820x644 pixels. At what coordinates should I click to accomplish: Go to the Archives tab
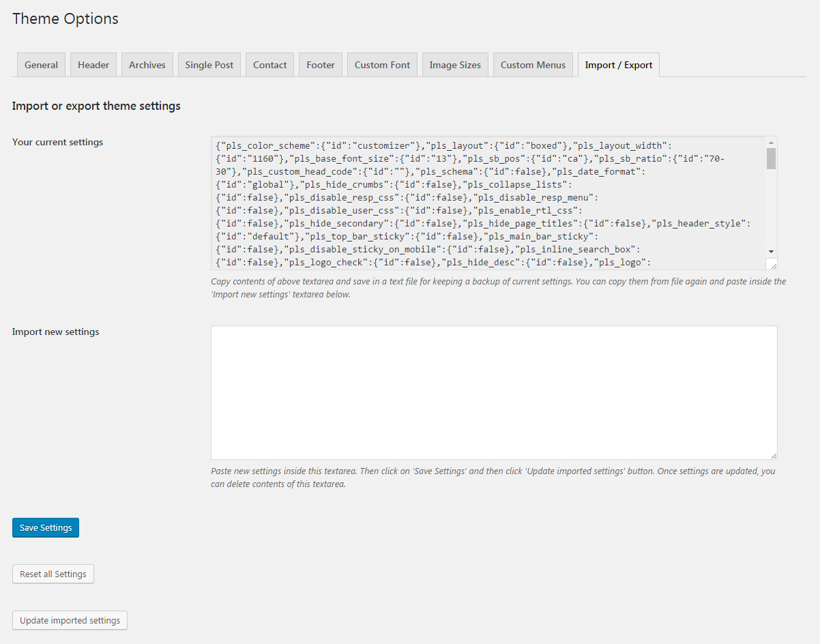[x=147, y=65]
